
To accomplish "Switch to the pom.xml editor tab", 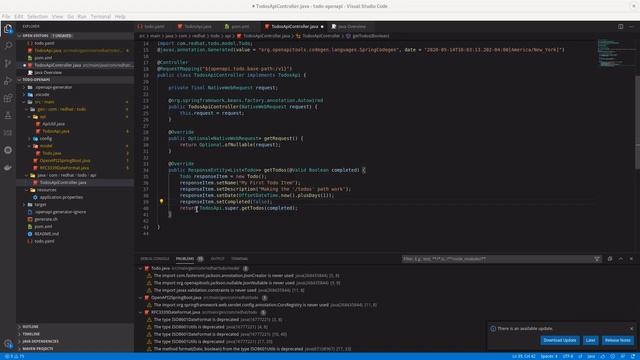I will point(240,27).
